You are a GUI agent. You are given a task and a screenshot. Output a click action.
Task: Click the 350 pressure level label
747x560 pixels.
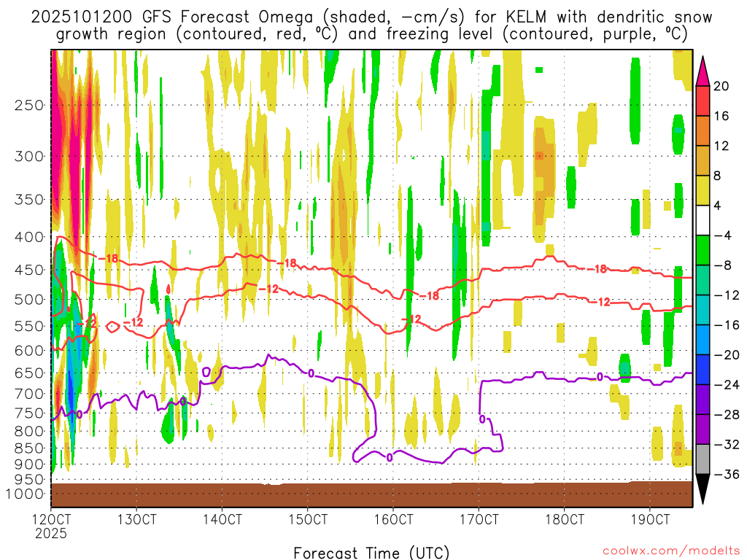pyautogui.click(x=29, y=200)
